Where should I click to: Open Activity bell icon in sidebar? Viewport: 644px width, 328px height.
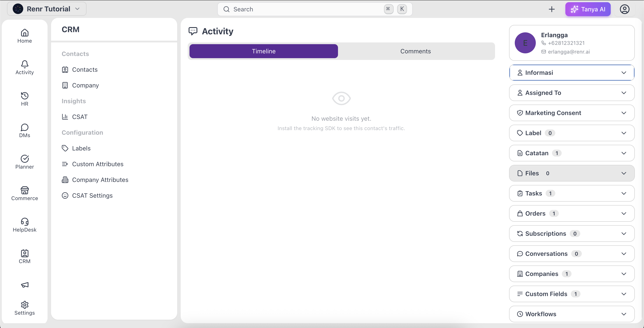click(x=25, y=64)
